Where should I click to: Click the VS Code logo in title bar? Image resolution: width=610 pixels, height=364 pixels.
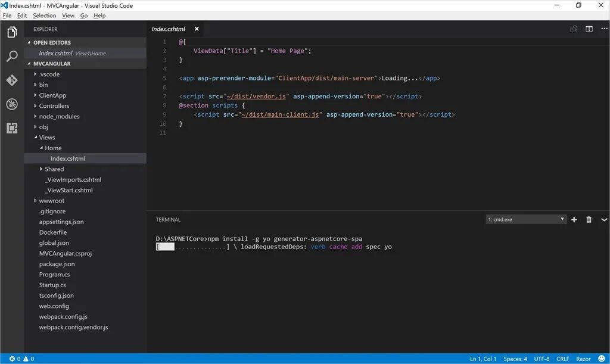pos(4,5)
